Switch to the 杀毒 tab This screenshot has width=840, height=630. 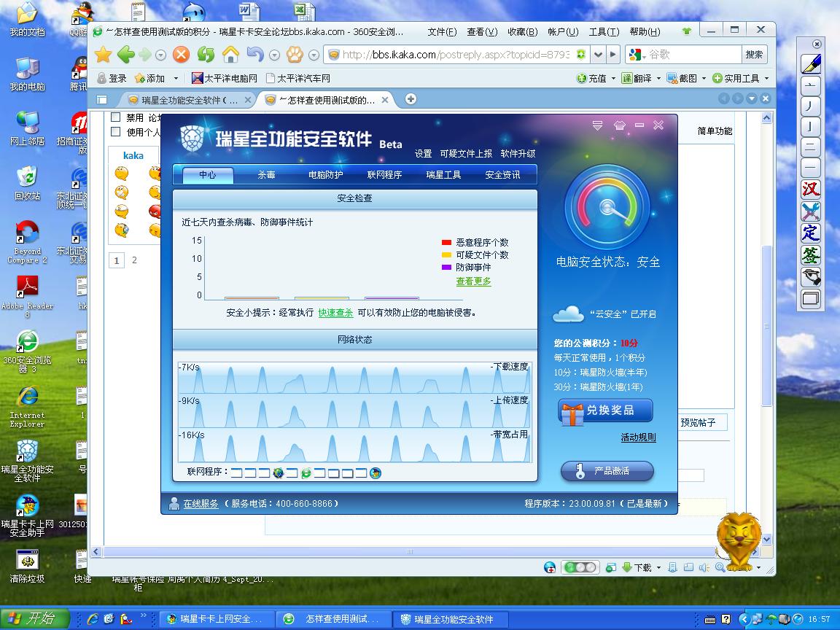click(266, 175)
